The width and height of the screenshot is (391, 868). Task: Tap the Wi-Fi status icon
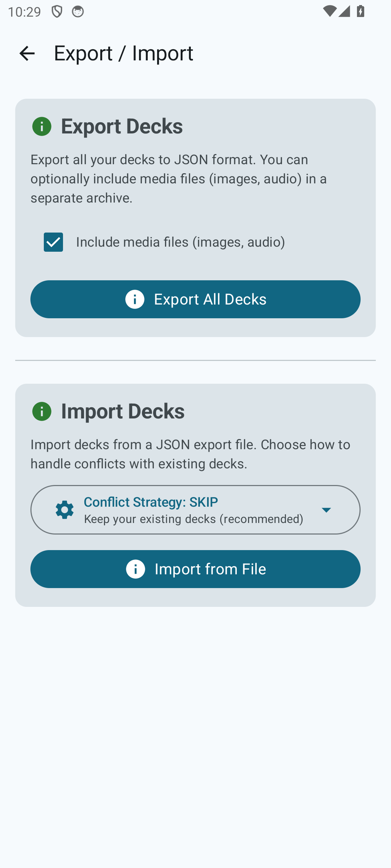point(329,11)
